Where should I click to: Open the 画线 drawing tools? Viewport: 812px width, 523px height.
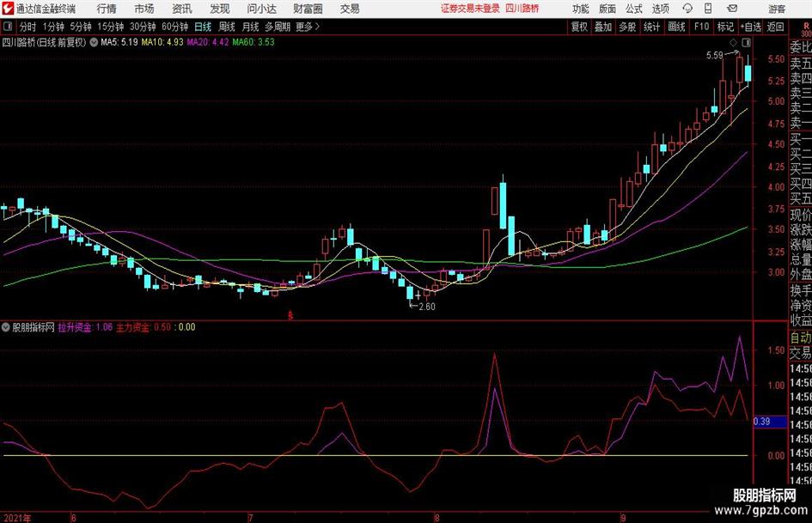click(676, 27)
